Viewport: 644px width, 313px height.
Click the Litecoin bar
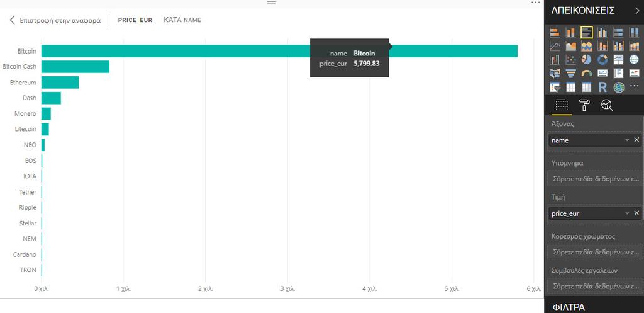tap(45, 129)
